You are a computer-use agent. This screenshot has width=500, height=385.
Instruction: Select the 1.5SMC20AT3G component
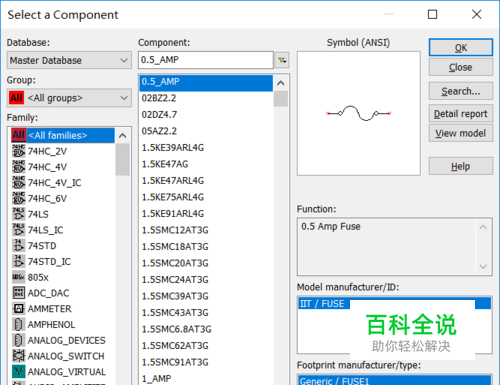click(x=206, y=263)
